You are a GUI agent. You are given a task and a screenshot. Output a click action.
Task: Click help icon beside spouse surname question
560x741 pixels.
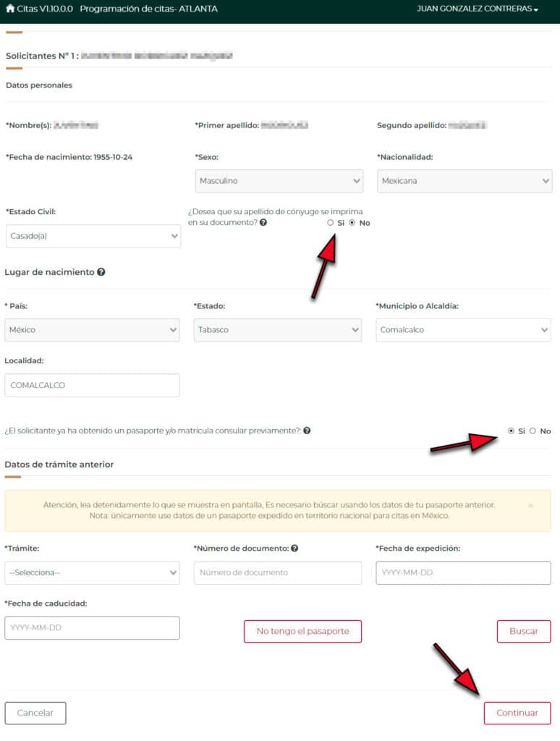tap(263, 223)
